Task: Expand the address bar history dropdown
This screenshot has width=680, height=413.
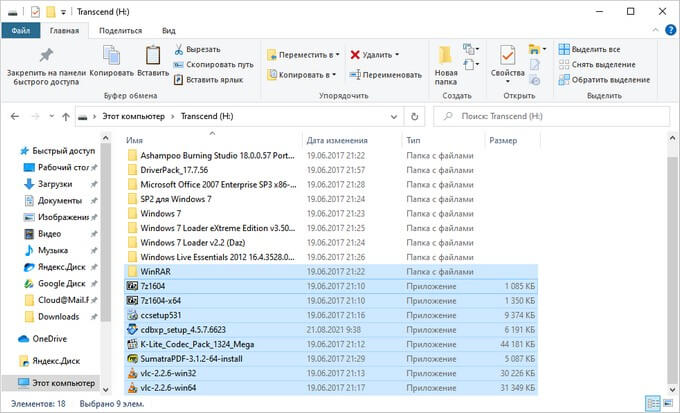Action: pyautogui.click(x=394, y=116)
